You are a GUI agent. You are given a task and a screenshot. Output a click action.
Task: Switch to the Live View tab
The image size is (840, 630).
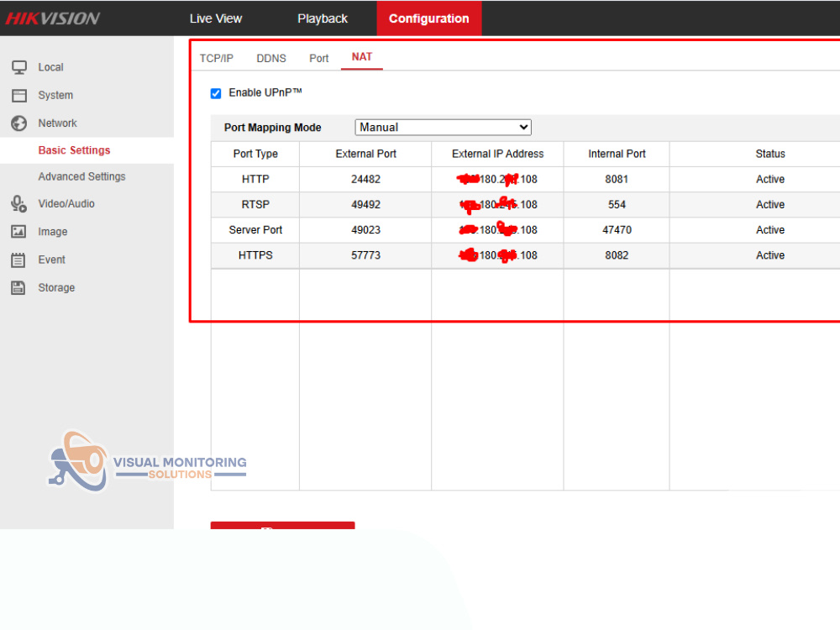pos(216,18)
